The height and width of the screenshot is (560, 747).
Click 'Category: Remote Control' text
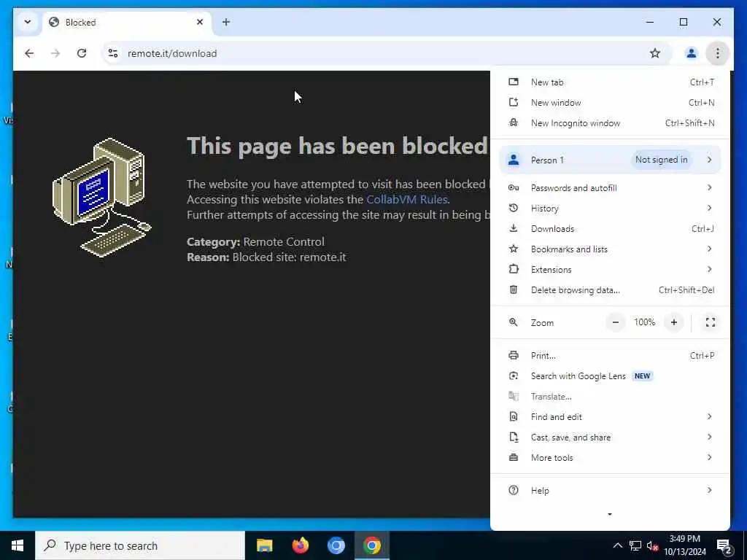[x=255, y=242]
